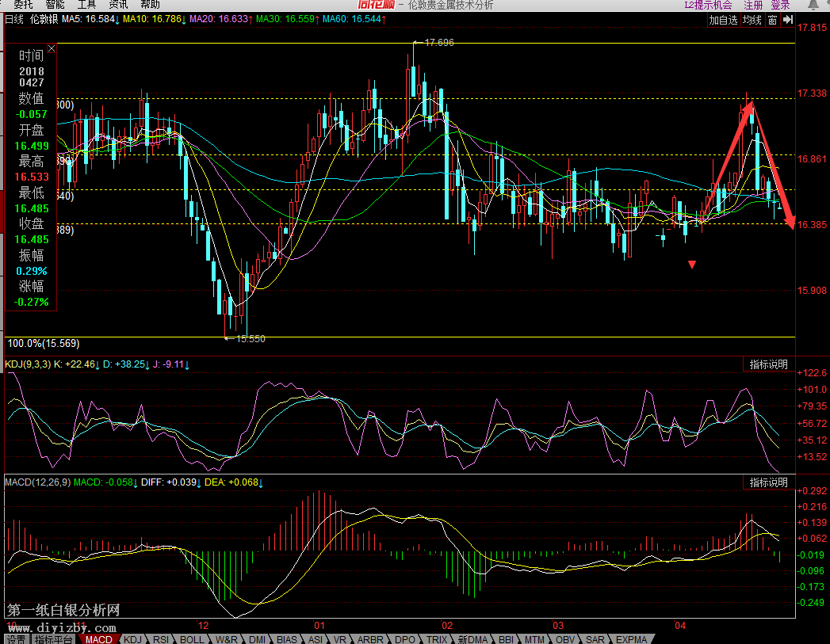Open the 日线 period selector
830x644 pixels.
click(14, 18)
